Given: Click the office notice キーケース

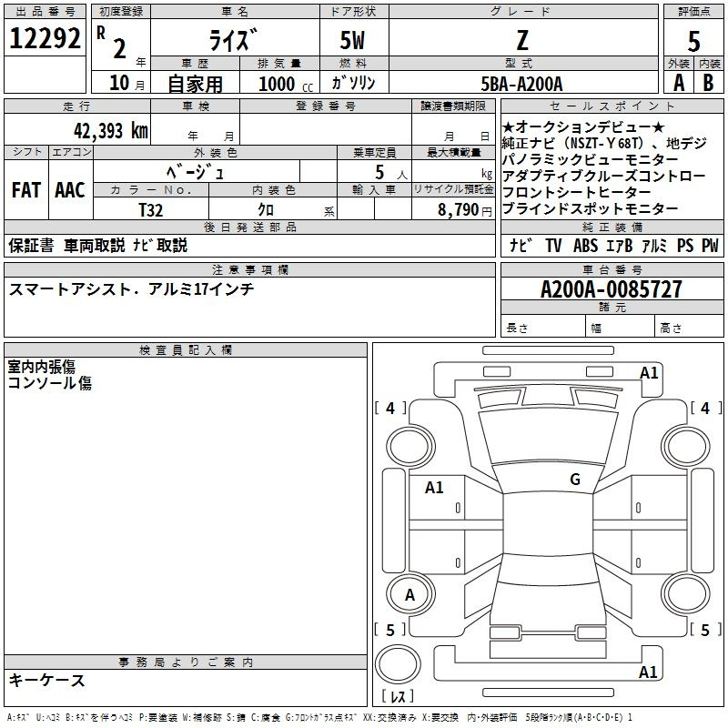Looking at the screenshot, I should point(46,680).
